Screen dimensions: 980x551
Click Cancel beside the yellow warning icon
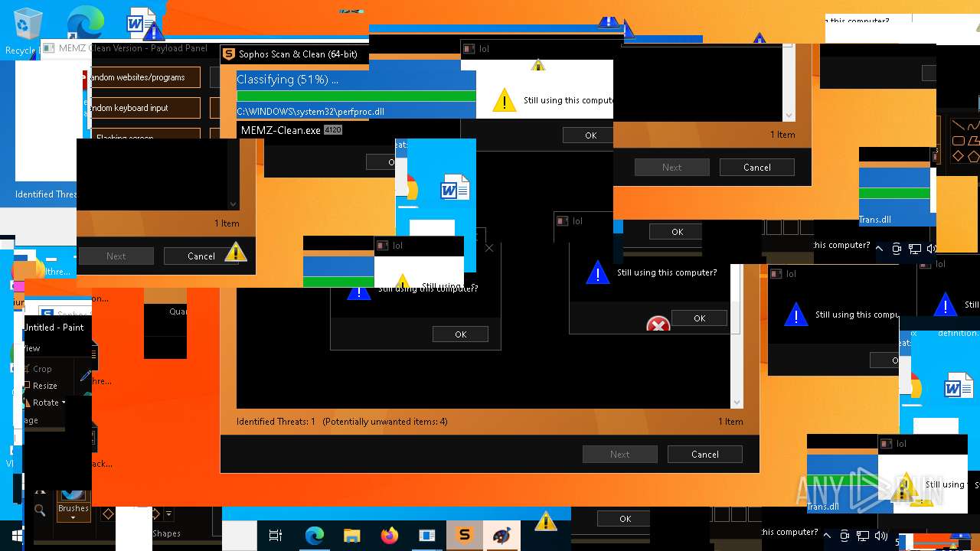pyautogui.click(x=201, y=256)
